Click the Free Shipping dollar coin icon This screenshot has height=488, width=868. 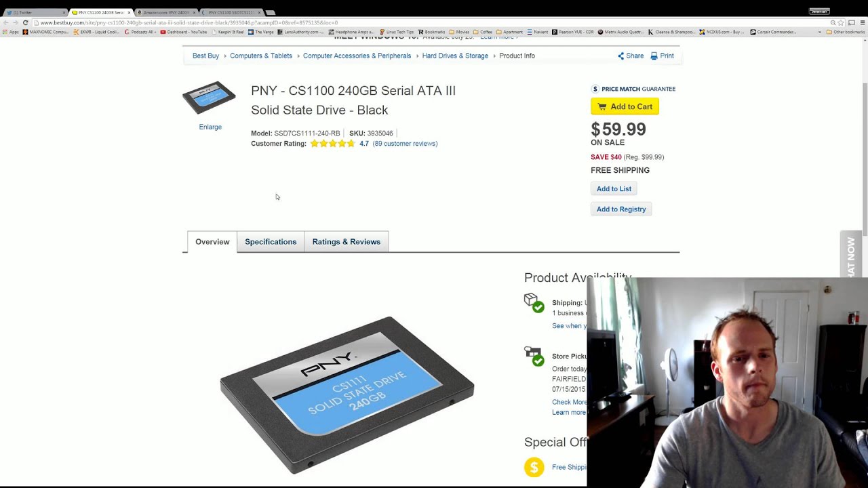point(534,467)
